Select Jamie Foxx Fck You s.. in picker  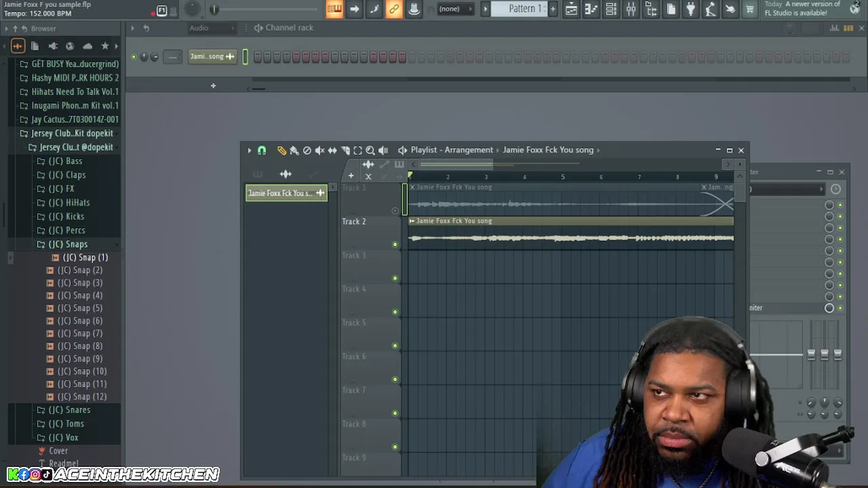[x=286, y=193]
